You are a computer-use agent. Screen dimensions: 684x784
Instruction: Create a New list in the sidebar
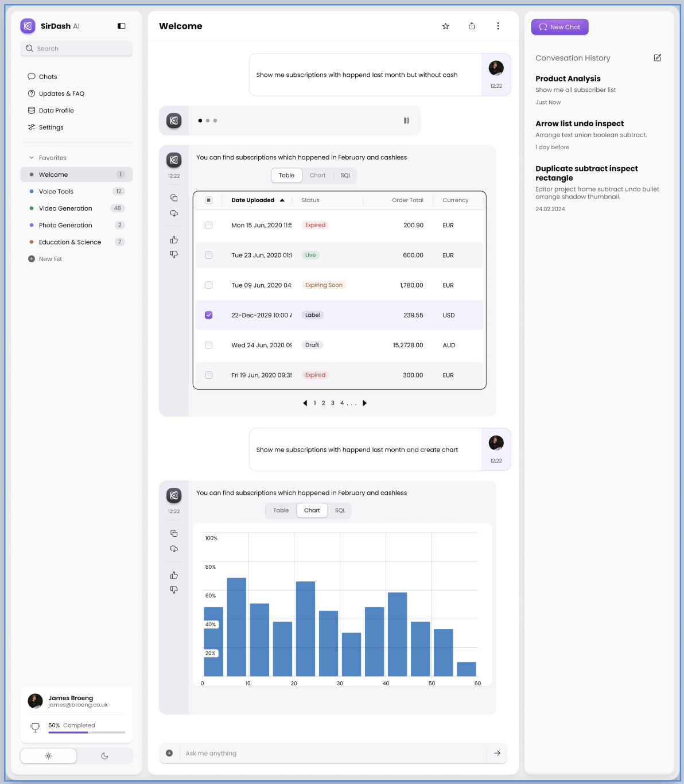click(50, 259)
